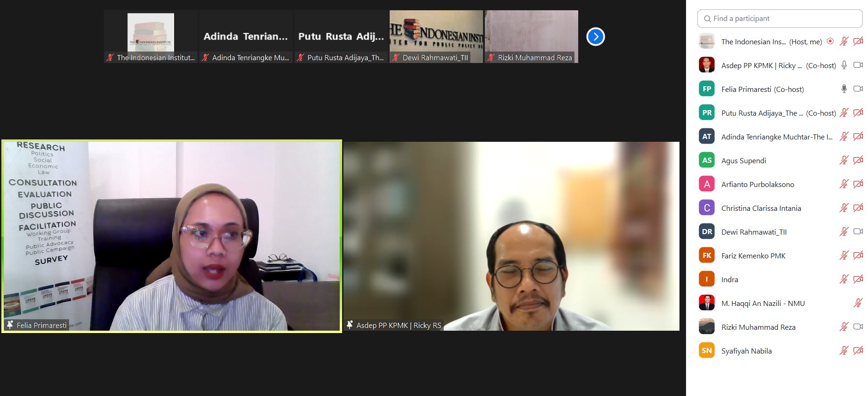The width and height of the screenshot is (868, 396).
Task: Open Dewi Rahmawati_TII video thumbnail
Action: click(x=436, y=36)
